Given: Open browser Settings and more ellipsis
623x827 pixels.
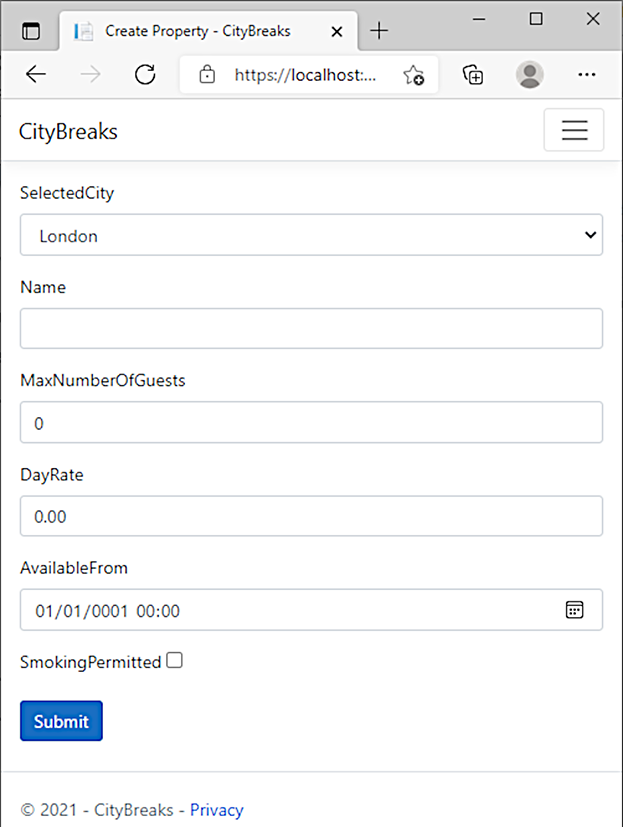Looking at the screenshot, I should pos(587,74).
